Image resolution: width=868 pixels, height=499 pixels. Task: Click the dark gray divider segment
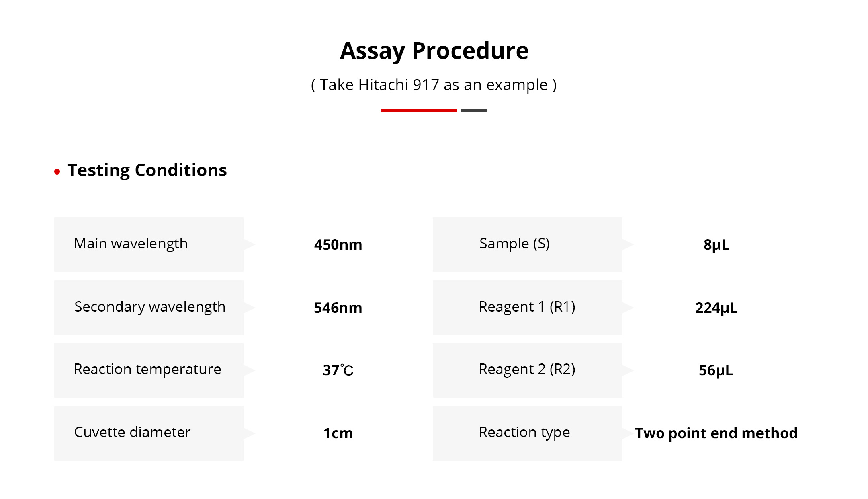tap(474, 111)
